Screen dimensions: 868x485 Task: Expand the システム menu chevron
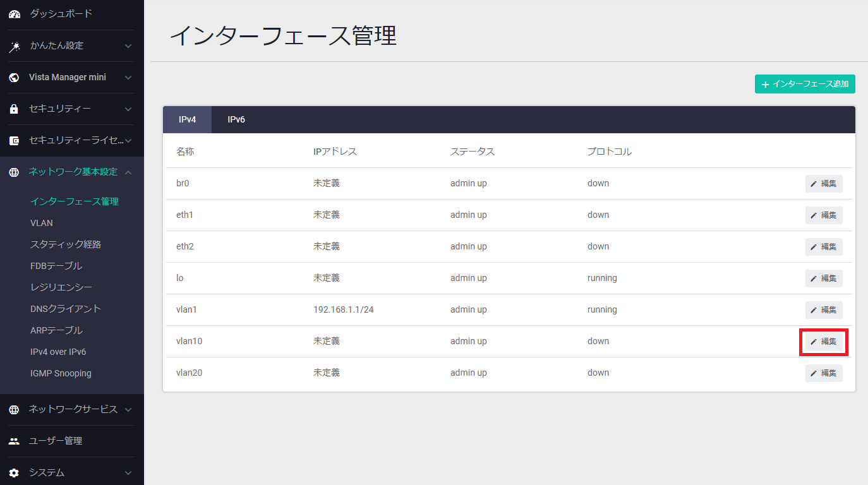pos(128,472)
